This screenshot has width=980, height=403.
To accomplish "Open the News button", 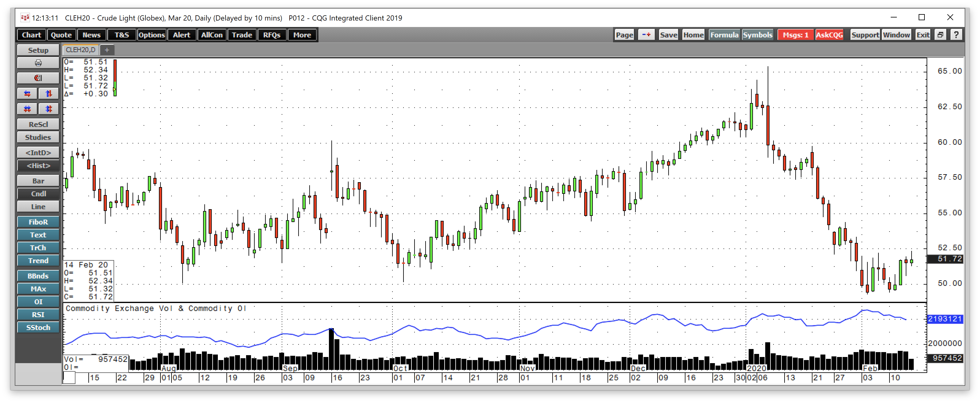I will tap(91, 35).
